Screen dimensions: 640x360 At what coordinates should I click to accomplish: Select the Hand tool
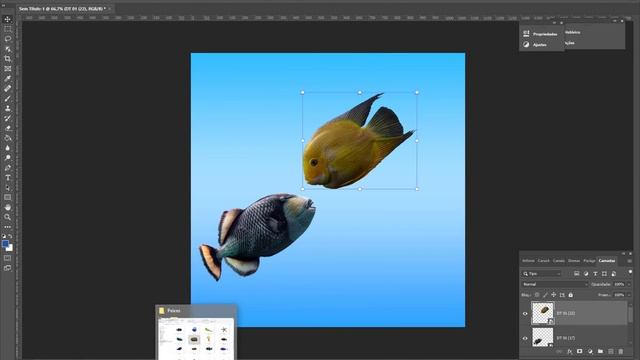tap(7, 207)
